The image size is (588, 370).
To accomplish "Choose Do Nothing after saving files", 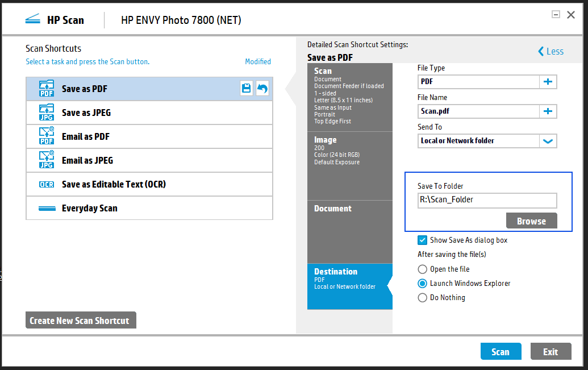I will (422, 297).
